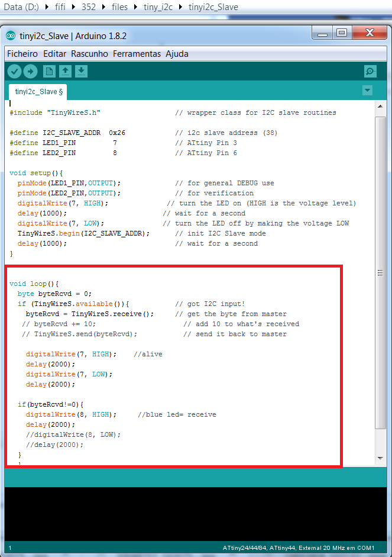Image resolution: width=392 pixels, height=557 pixels.
Task: Close the Arduino window
Action: point(370,33)
